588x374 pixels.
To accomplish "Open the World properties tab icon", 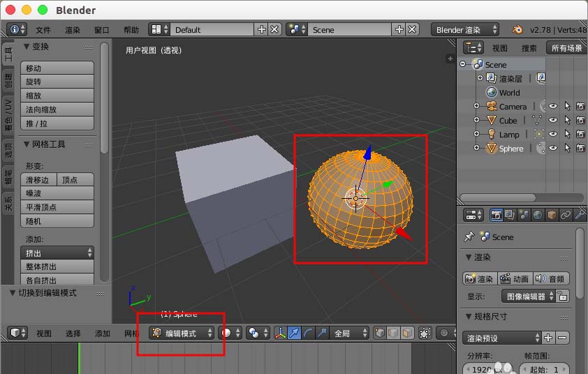I will (x=537, y=215).
